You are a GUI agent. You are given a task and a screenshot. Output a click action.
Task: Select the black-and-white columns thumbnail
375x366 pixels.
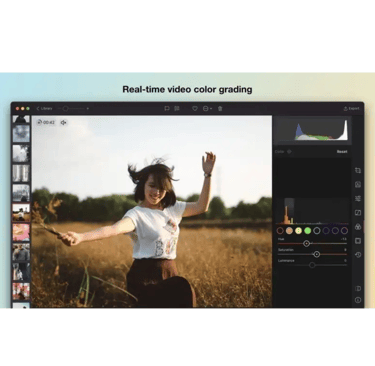(21, 173)
